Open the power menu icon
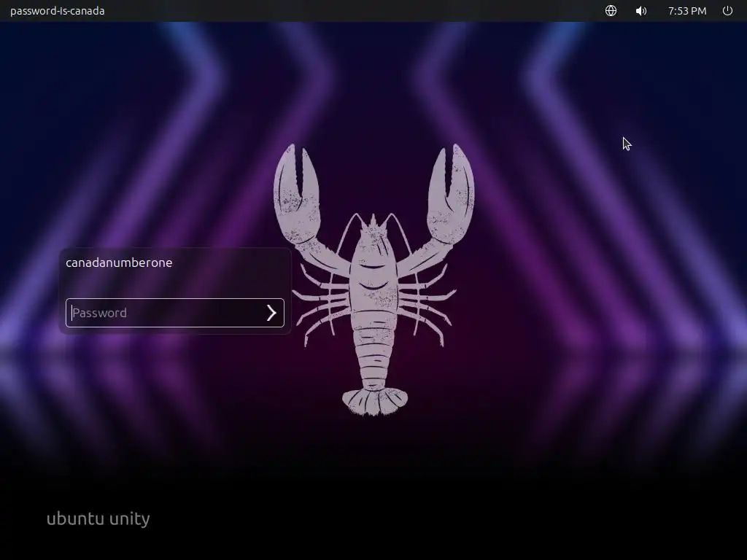 click(727, 10)
